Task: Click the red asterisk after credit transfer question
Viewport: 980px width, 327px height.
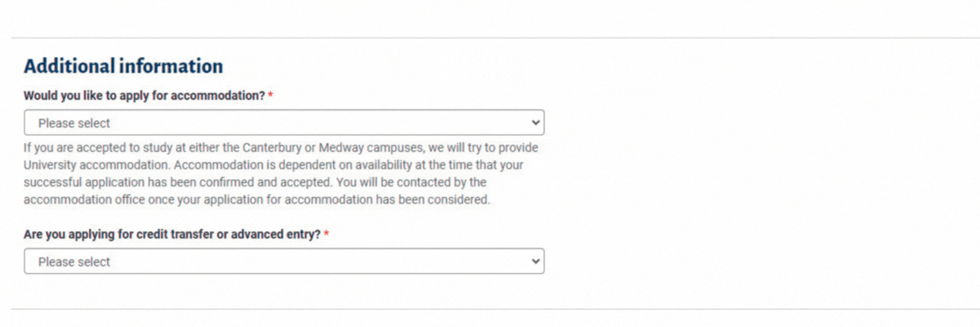Action: pos(327,235)
